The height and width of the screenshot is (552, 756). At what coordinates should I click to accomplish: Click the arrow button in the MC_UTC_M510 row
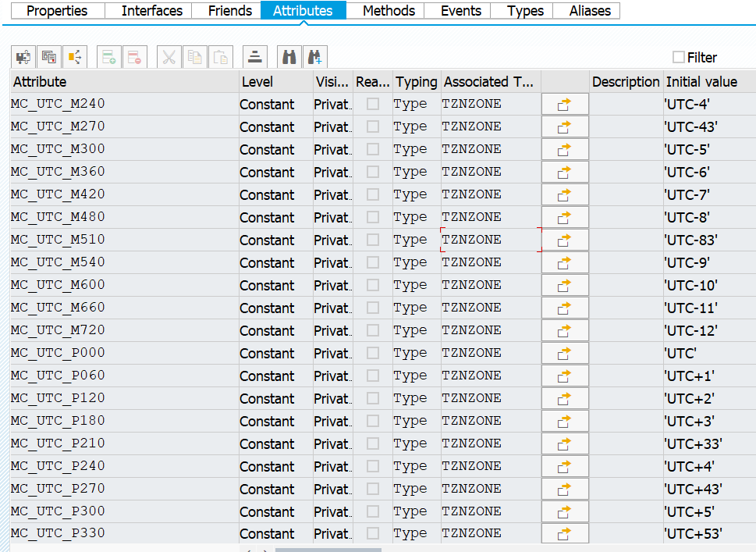click(x=565, y=240)
